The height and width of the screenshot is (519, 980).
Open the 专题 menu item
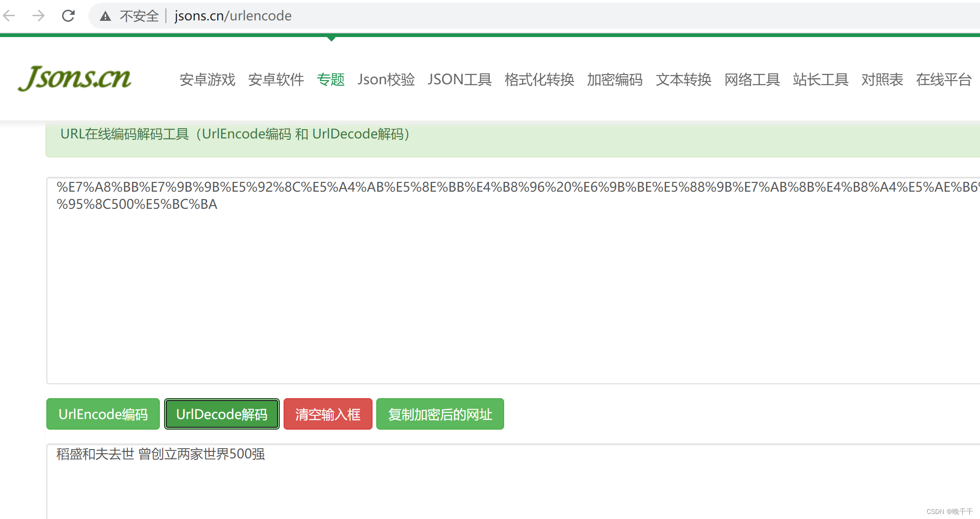(331, 80)
